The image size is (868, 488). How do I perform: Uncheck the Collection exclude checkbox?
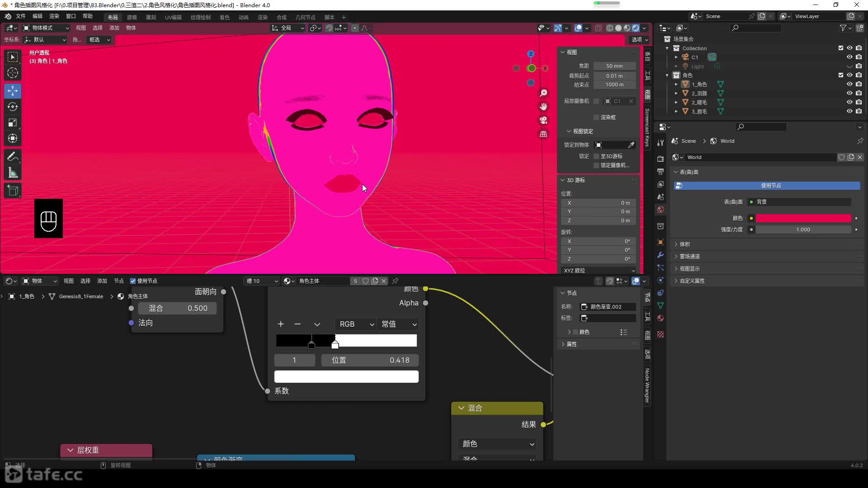click(x=841, y=48)
